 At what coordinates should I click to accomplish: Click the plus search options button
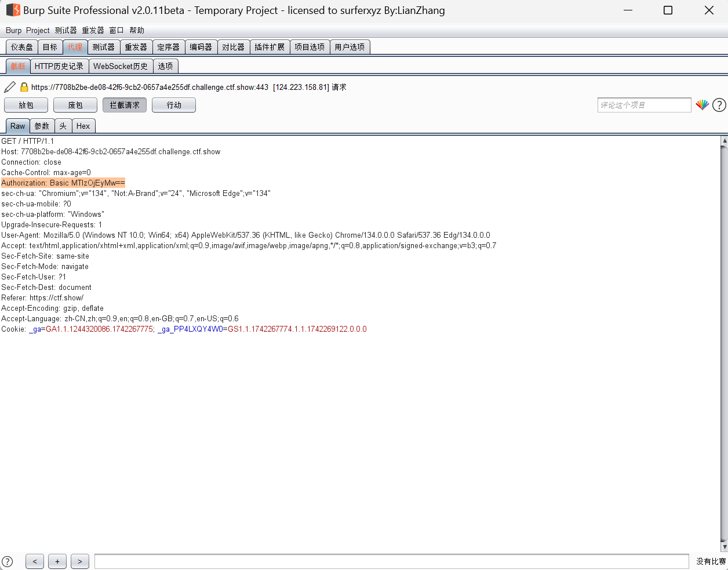point(57,561)
